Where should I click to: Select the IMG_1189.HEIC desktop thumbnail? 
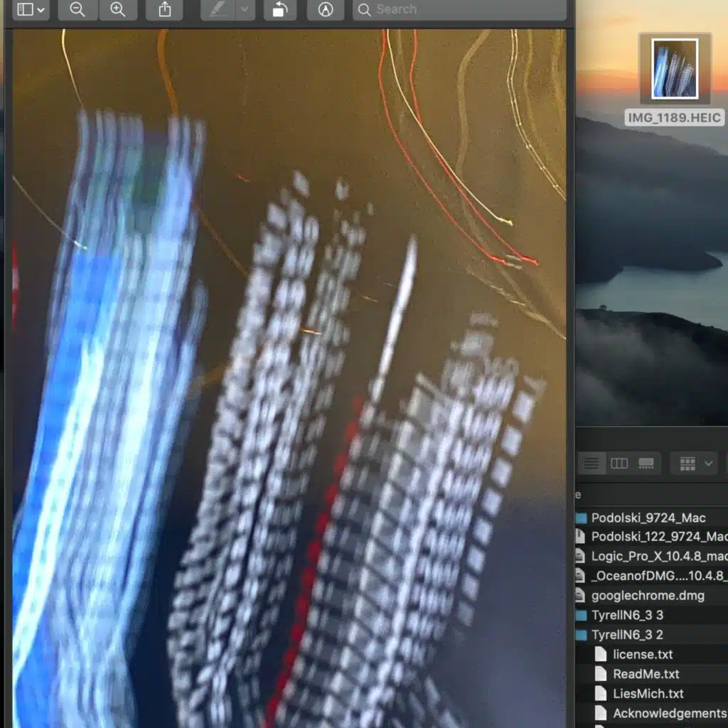click(x=675, y=69)
